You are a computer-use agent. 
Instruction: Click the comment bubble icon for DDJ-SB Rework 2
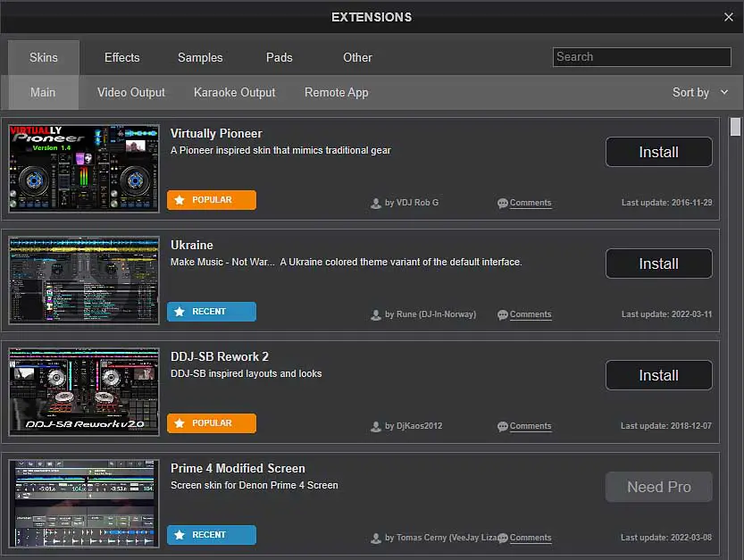pos(503,426)
